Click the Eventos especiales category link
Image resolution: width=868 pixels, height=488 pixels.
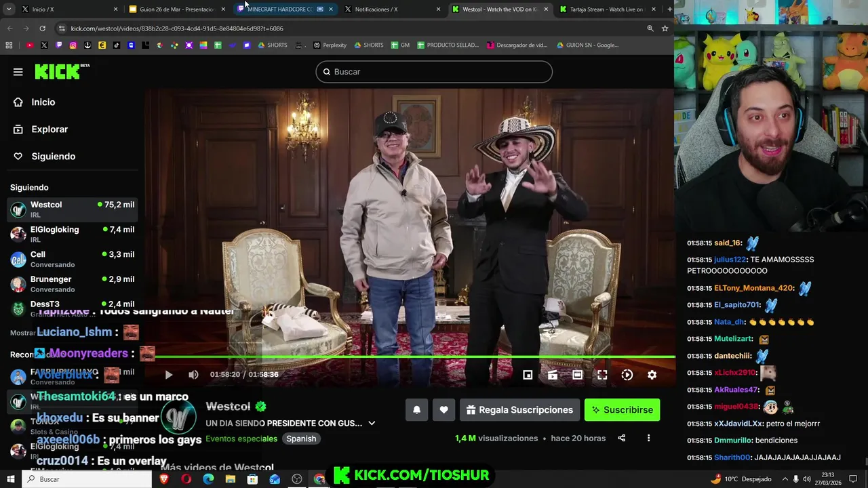(241, 439)
